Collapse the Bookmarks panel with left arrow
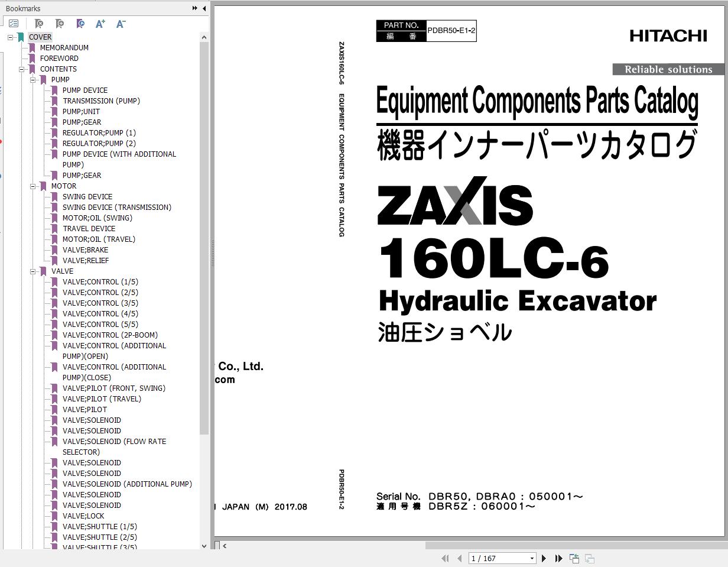This screenshot has height=567, width=728. point(204,8)
